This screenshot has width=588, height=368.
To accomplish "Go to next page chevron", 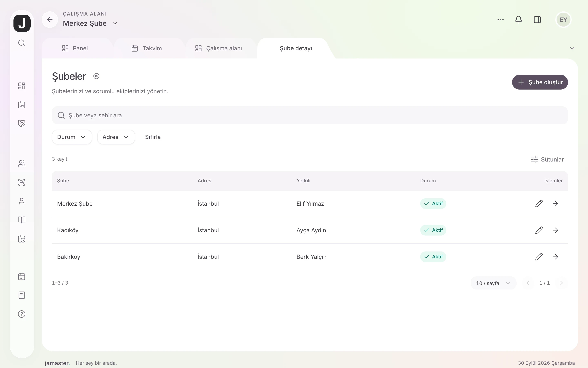I will pyautogui.click(x=561, y=283).
